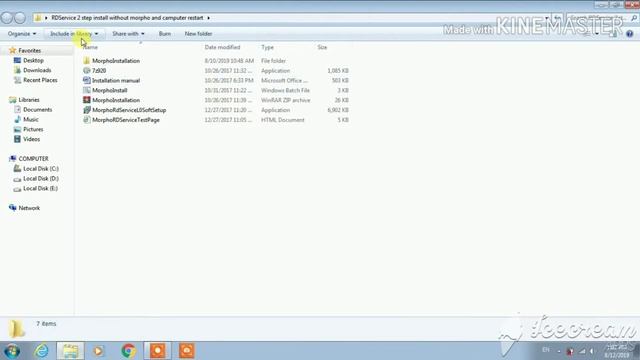640x360 pixels.
Task: Select the MorphoInstallation WinRAR ZIP archive icon
Action: (x=87, y=100)
